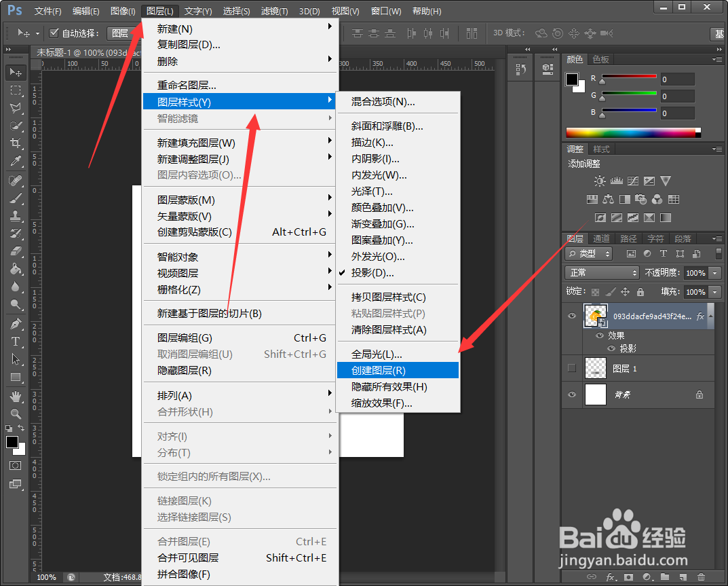Choose Copy Layer Style entry
728x586 pixels.
(398, 297)
